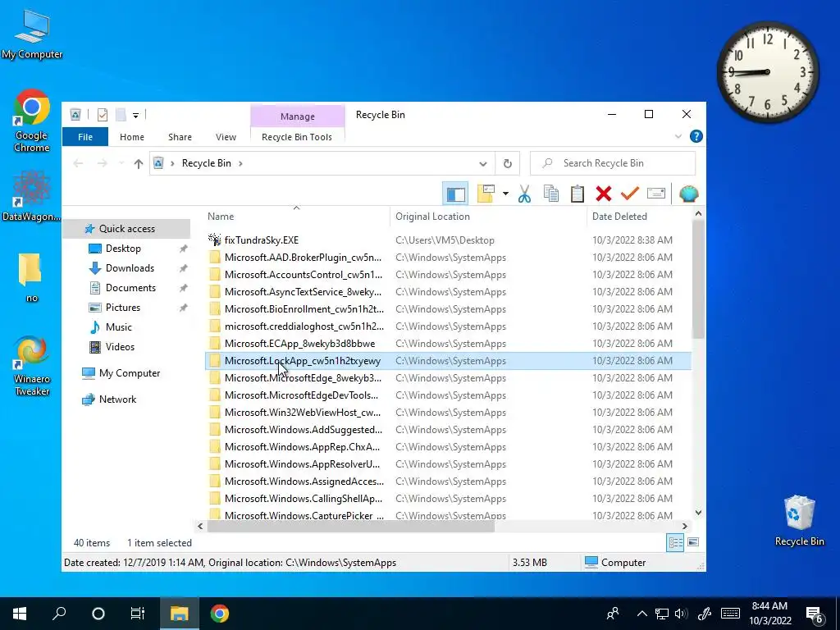Open Pictures in navigation pane
The height and width of the screenshot is (630, 840).
pyautogui.click(x=123, y=308)
